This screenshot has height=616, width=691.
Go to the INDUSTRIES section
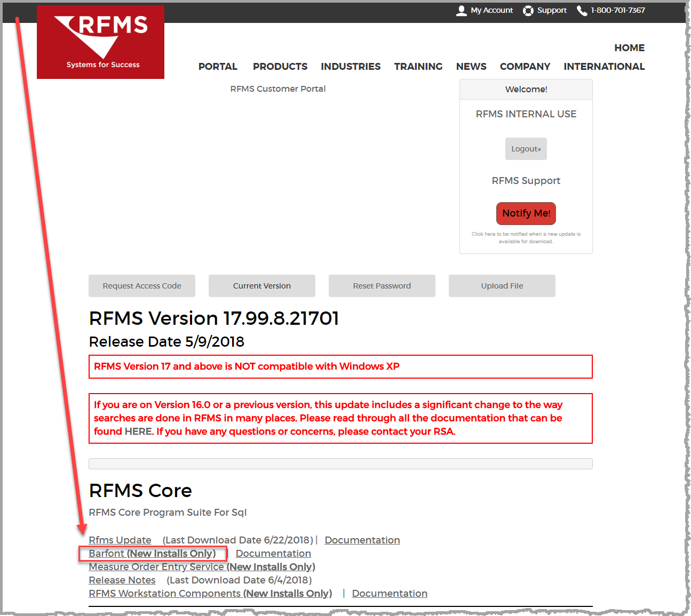pos(351,67)
